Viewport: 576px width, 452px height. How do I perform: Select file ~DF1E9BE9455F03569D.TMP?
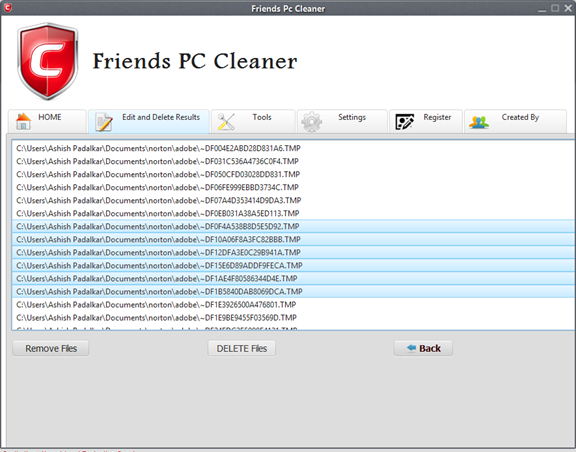[x=293, y=318]
